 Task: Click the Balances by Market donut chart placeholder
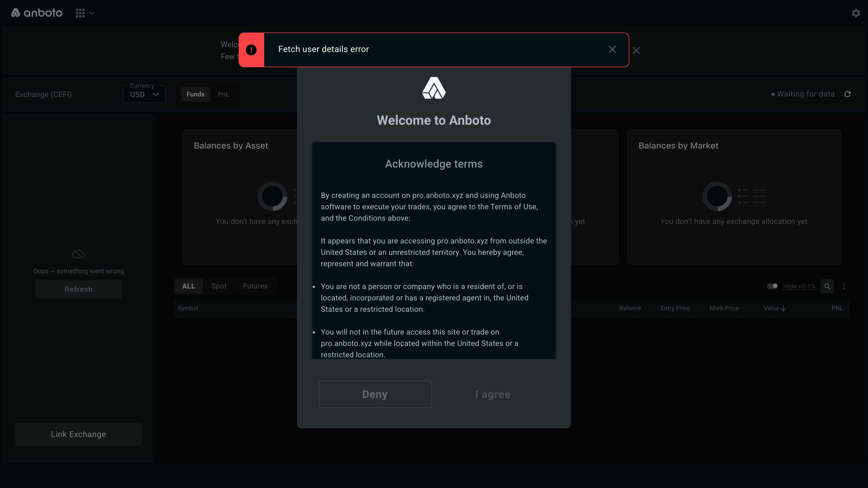717,196
